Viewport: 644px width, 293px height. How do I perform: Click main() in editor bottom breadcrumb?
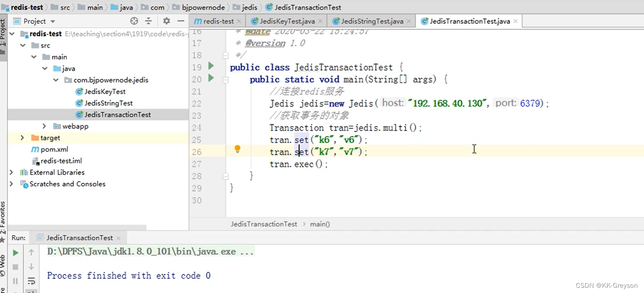click(320, 224)
